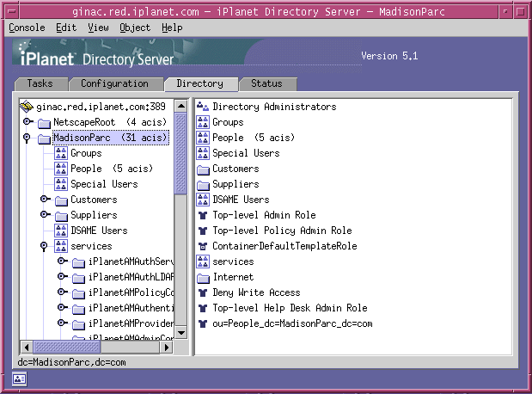Click the Customers folder icon in left tree
Image resolution: width=532 pixels, height=394 pixels.
pyautogui.click(x=61, y=200)
